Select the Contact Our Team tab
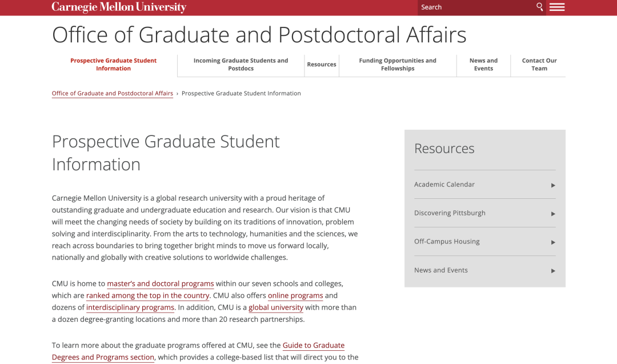Viewport: 617px width, 364px height. tap(539, 65)
